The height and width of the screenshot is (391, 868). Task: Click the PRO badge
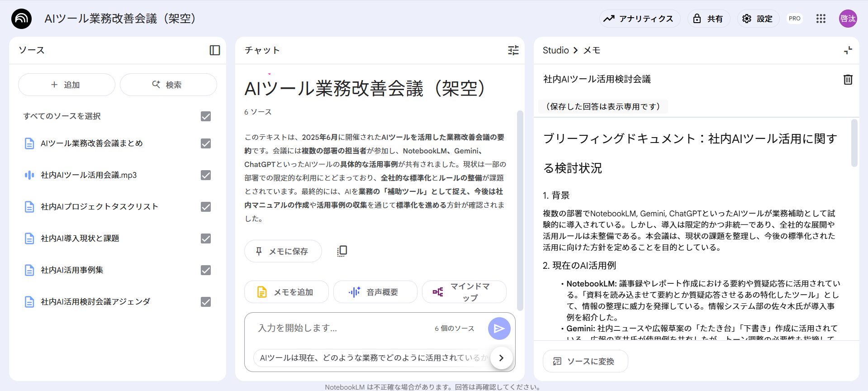[x=795, y=19]
